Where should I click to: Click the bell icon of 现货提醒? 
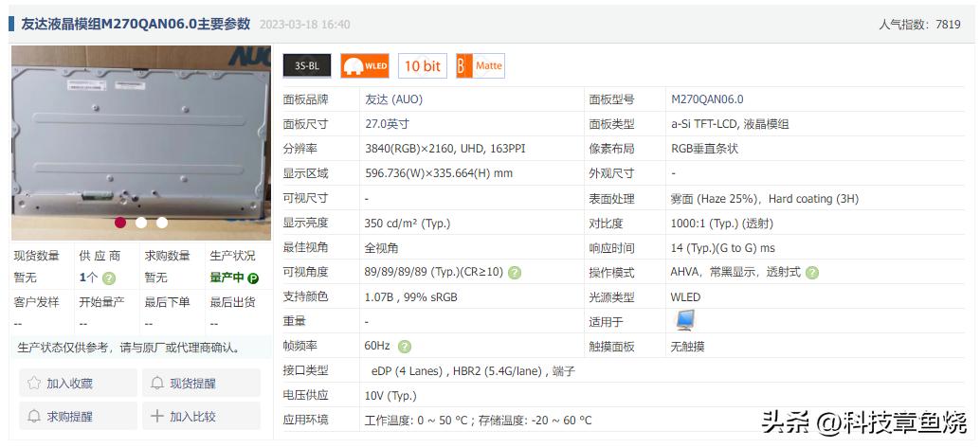click(157, 383)
